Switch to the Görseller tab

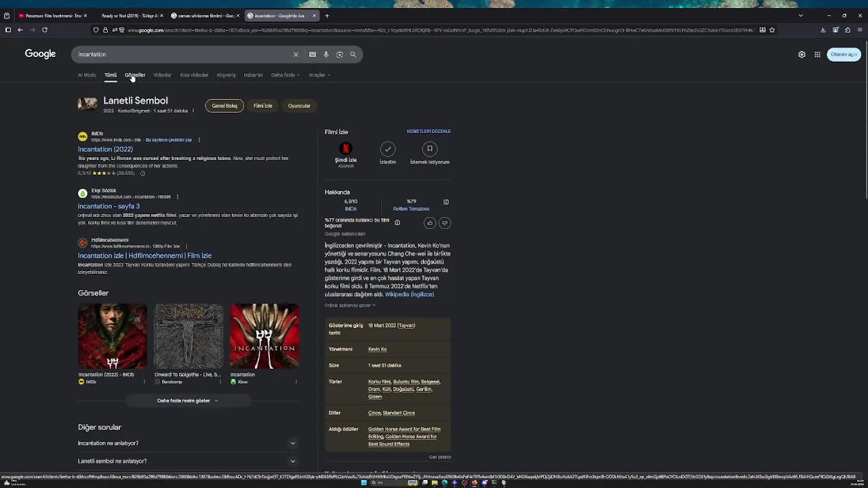tap(135, 75)
